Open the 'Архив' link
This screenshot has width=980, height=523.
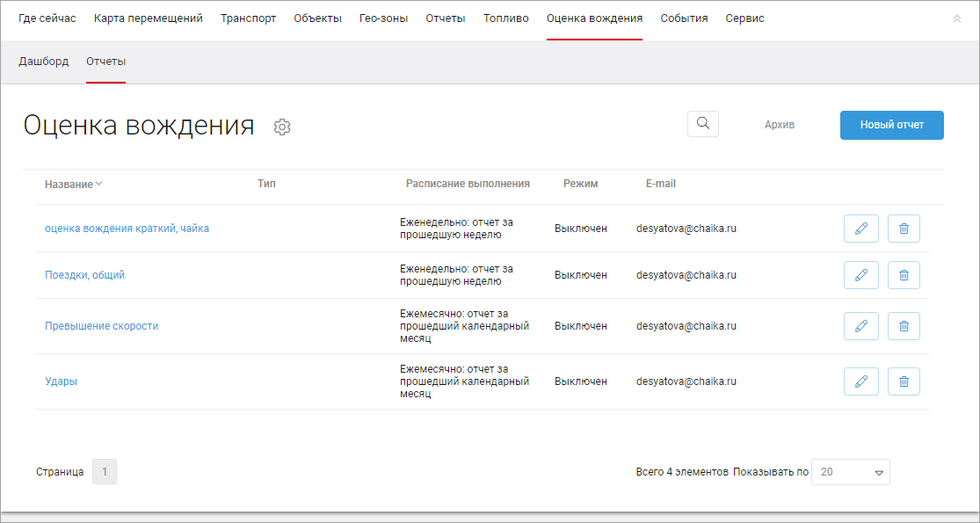point(780,125)
